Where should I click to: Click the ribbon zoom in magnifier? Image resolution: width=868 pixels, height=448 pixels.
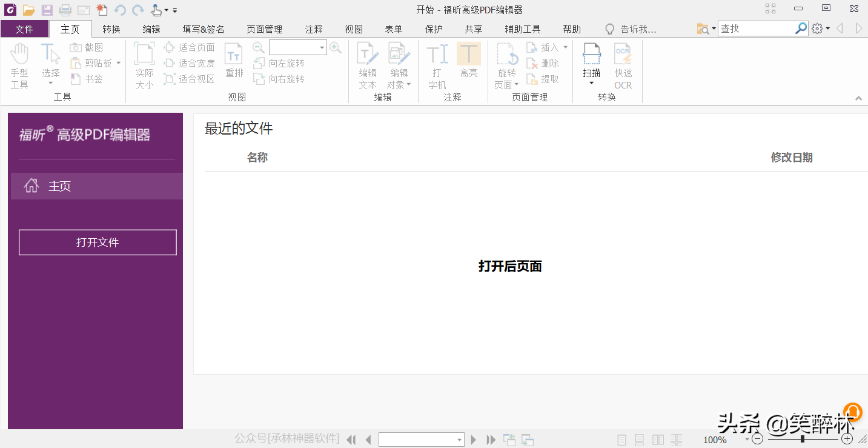click(x=336, y=48)
